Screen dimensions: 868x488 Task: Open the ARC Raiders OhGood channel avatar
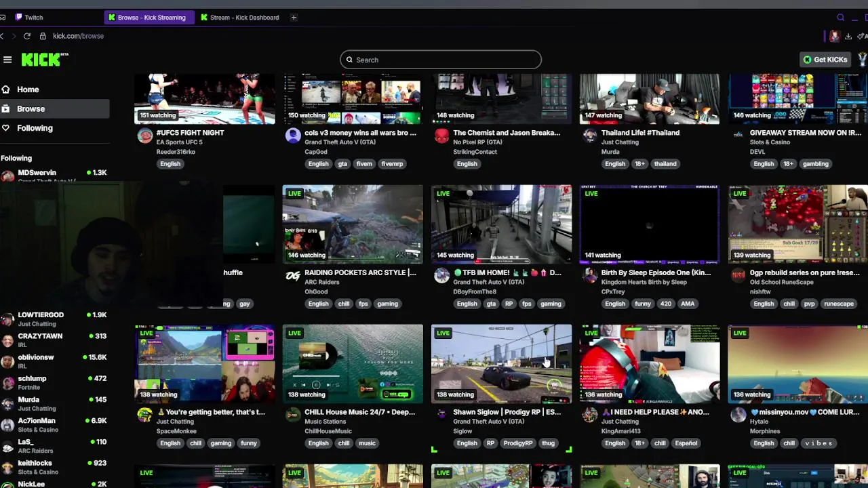coord(293,275)
